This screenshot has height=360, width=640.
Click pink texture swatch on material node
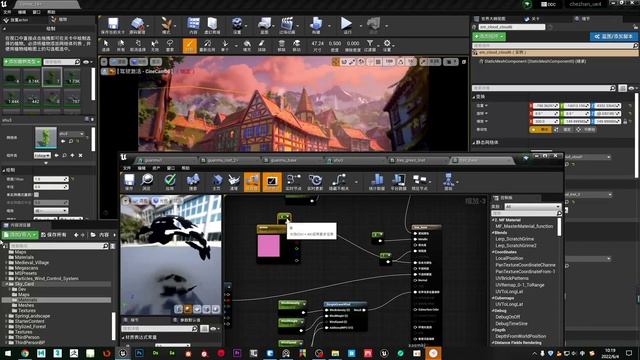[x=269, y=245]
